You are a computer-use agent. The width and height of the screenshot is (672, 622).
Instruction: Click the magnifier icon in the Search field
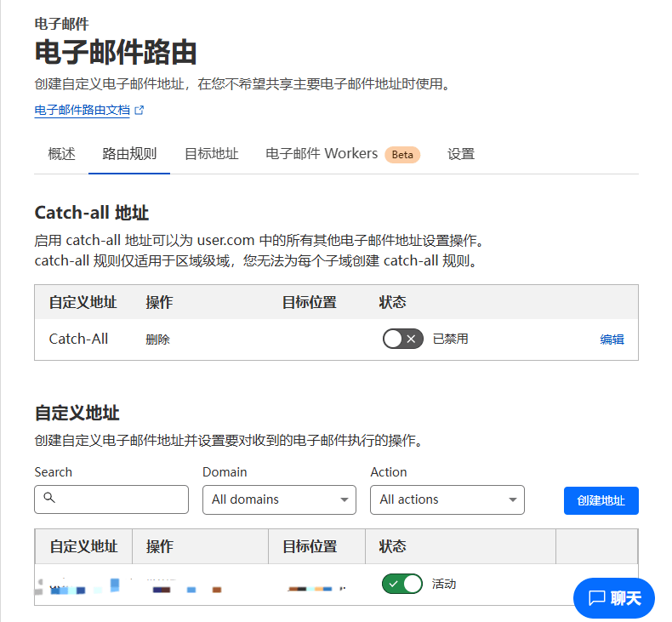coord(48,498)
